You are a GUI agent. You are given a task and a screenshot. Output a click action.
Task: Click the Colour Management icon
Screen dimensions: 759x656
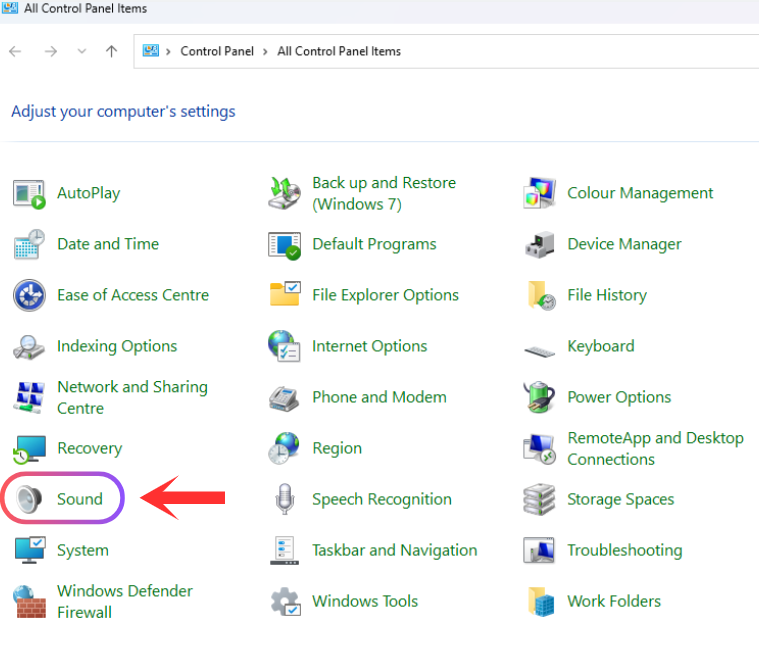pyautogui.click(x=539, y=193)
